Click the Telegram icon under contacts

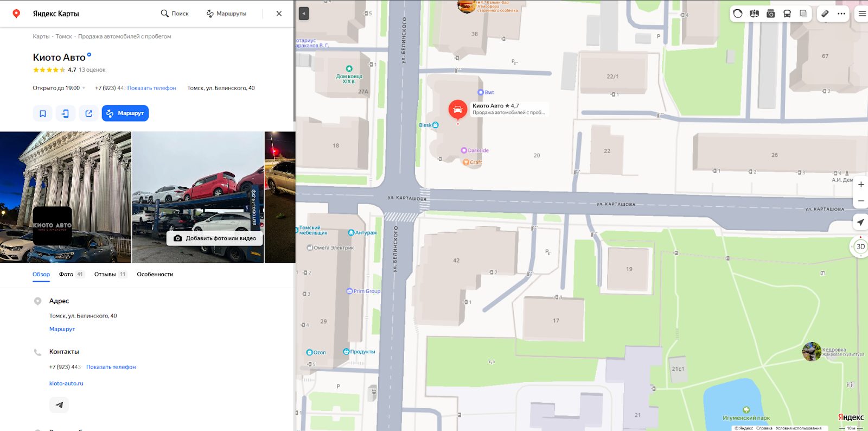coord(59,405)
